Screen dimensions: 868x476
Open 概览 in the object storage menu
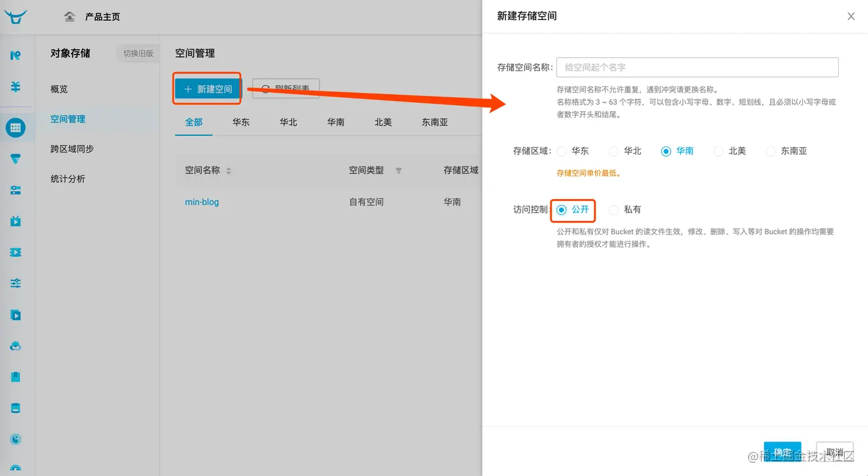pos(59,89)
